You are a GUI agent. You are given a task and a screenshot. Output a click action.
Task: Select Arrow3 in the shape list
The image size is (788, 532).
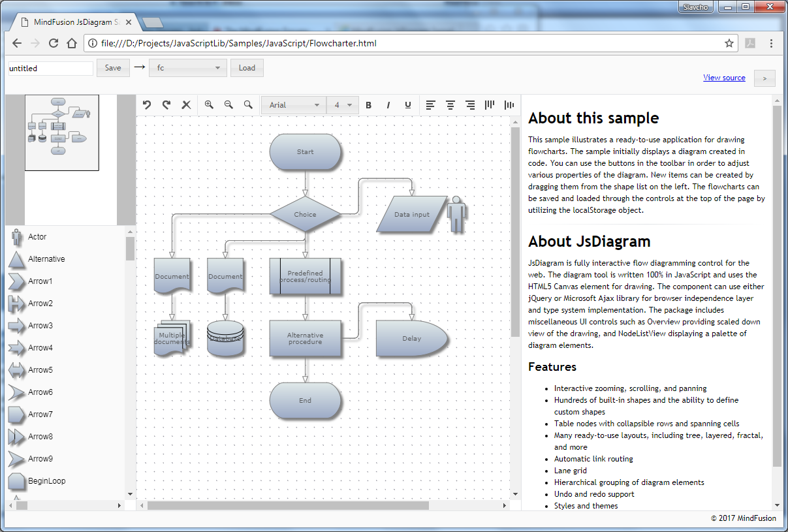click(x=40, y=326)
